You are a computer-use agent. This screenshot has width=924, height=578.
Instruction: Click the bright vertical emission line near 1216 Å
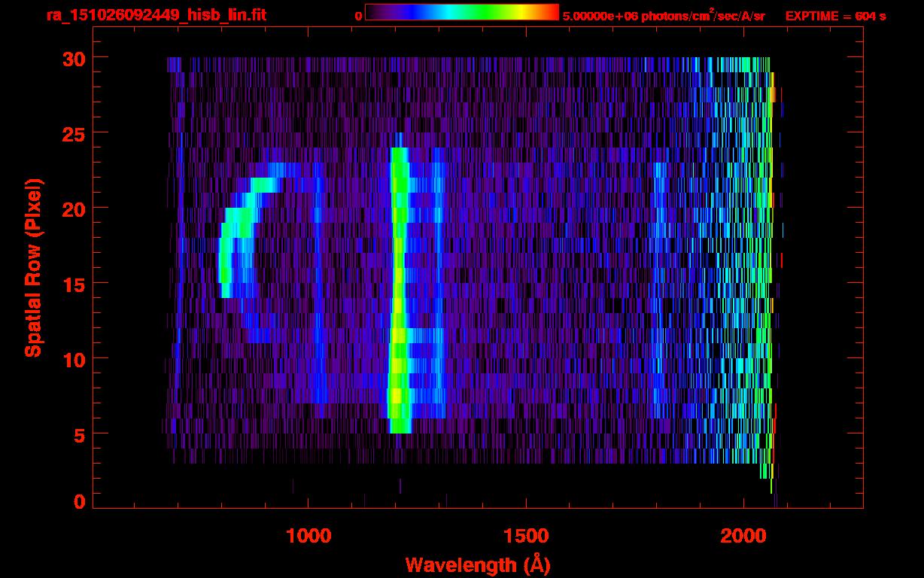click(399, 290)
